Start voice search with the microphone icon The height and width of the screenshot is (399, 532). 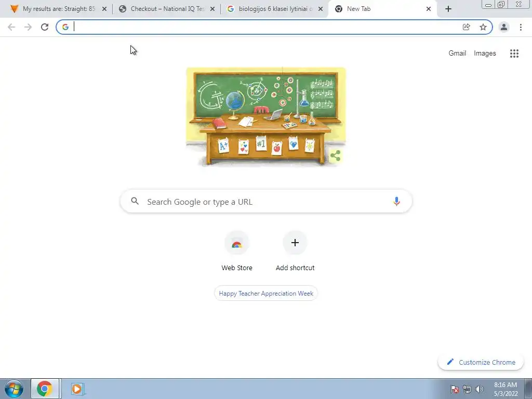point(396,202)
